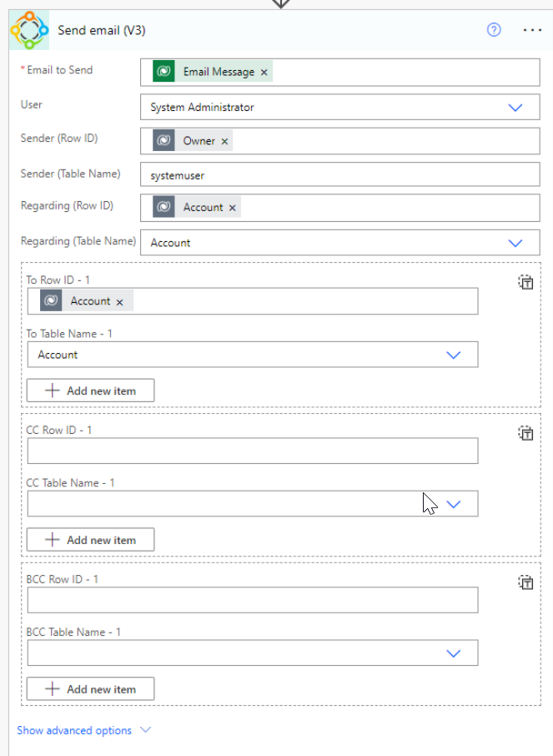553x756 pixels.
Task: Click the Account token in Regarding (Row ID)
Action: click(197, 207)
